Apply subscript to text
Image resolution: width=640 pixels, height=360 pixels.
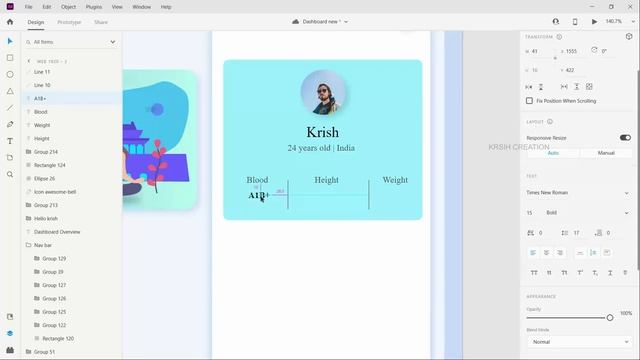point(595,273)
